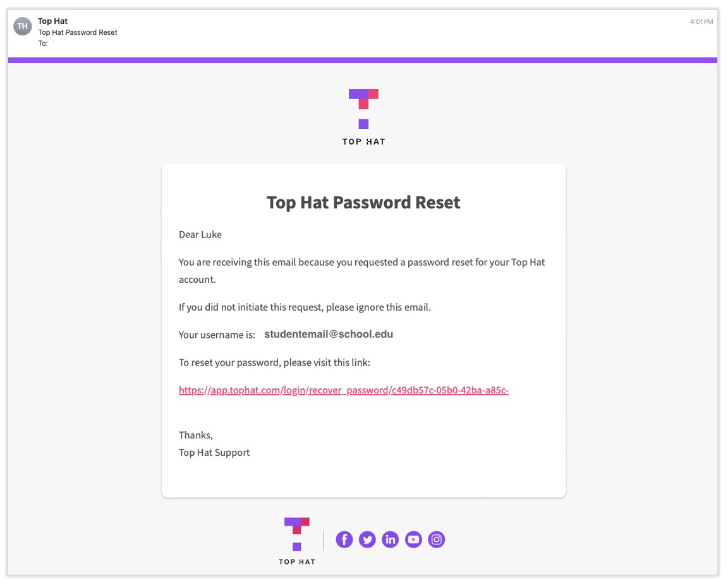The width and height of the screenshot is (728, 586).
Task: Click the studentemail@school.edu username
Action: (x=329, y=335)
